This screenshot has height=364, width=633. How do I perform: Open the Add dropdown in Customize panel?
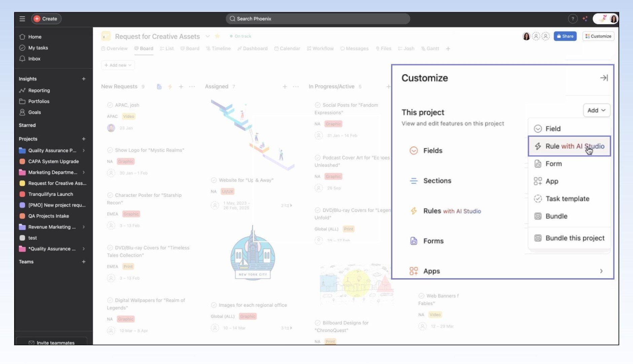point(596,110)
